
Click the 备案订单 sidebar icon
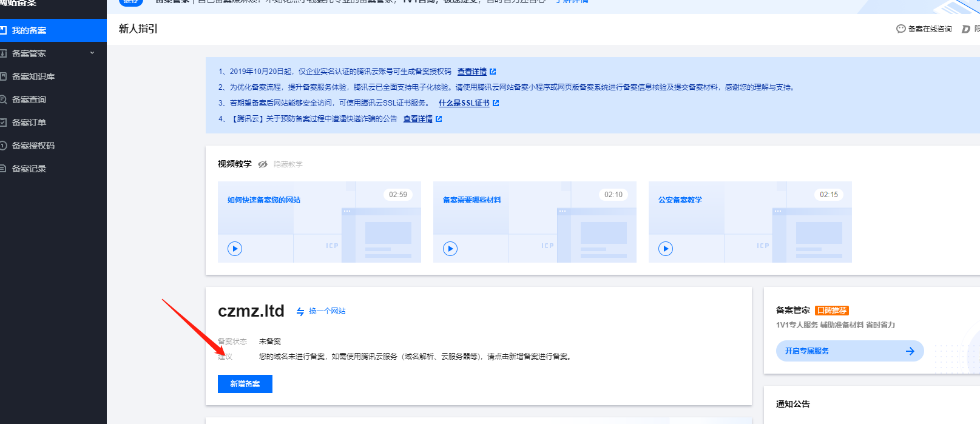(3, 123)
